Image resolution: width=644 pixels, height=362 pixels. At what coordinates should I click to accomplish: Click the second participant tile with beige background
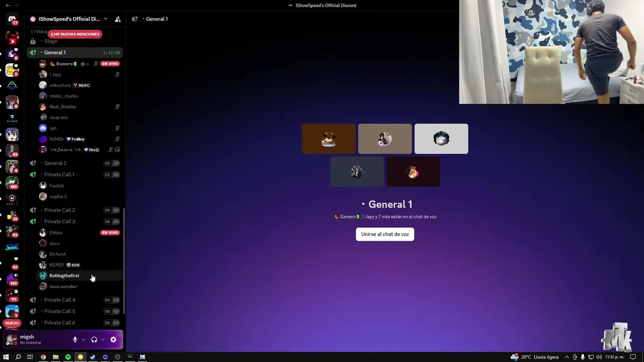385,139
